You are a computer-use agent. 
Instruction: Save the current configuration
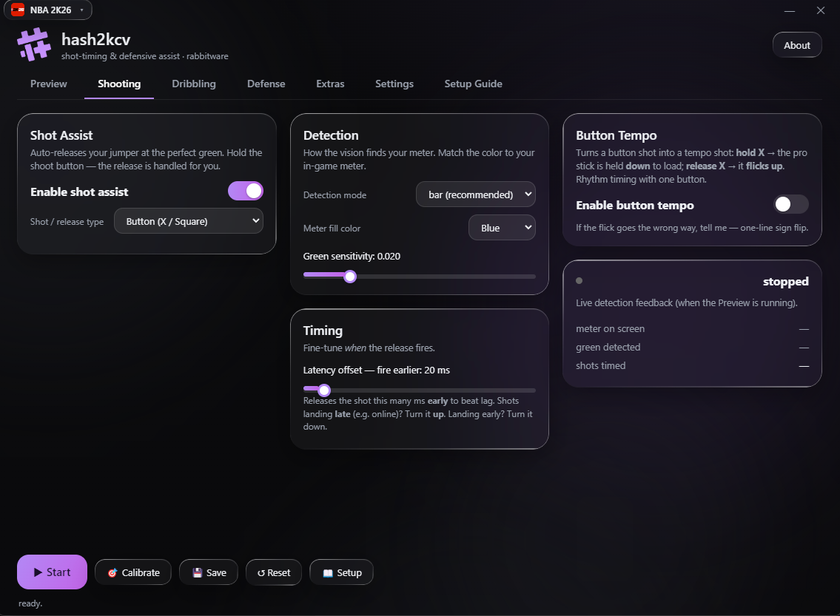(209, 572)
